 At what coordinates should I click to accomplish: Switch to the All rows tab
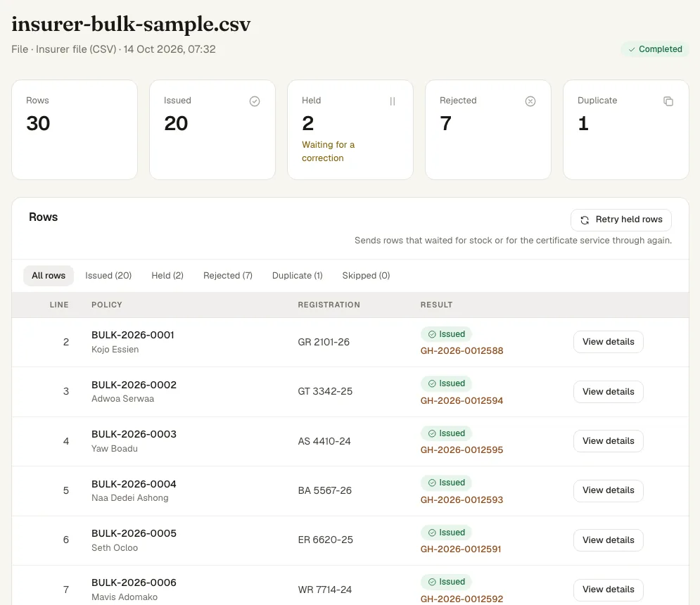pyautogui.click(x=49, y=276)
